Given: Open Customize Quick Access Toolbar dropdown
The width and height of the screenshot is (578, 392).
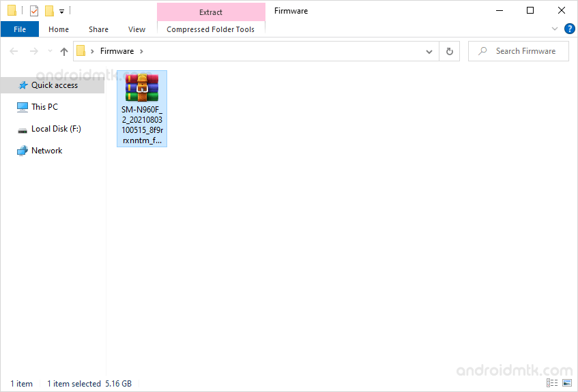Looking at the screenshot, I should point(61,12).
